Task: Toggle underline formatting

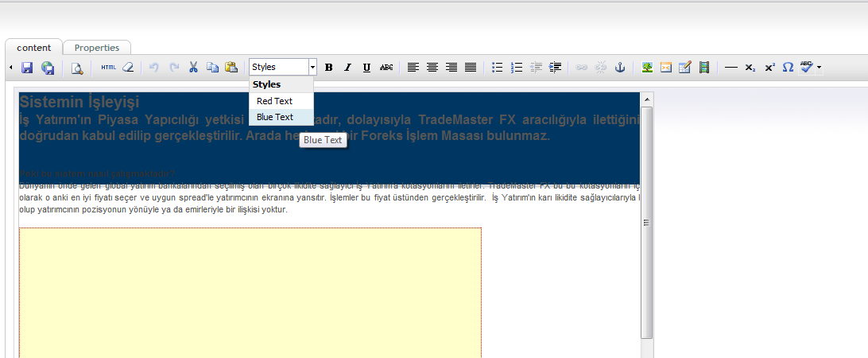Action: click(366, 68)
